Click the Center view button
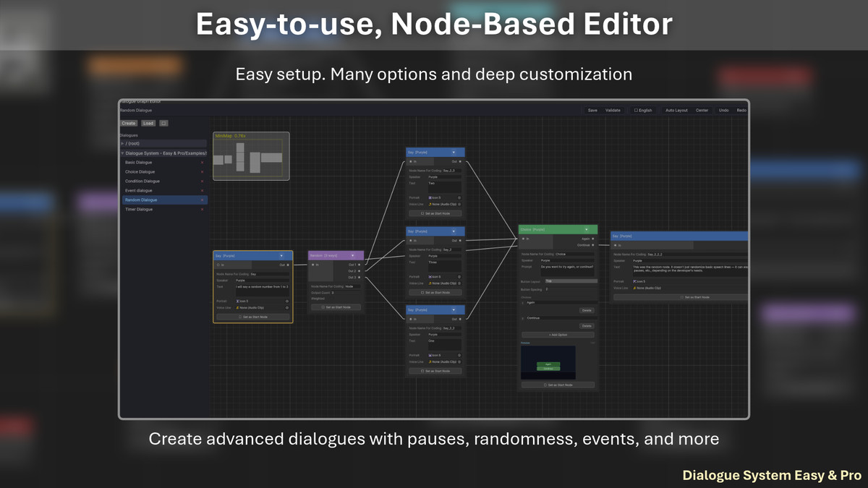The image size is (868, 488). pos(702,111)
